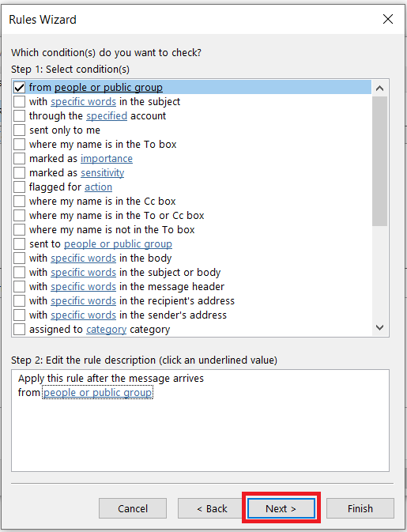
Task: Cancel the Rules Wizard
Action: click(133, 508)
